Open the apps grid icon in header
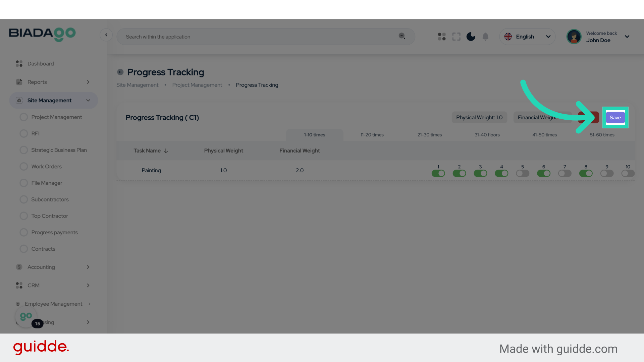This screenshot has width=644, height=362. pyautogui.click(x=442, y=37)
